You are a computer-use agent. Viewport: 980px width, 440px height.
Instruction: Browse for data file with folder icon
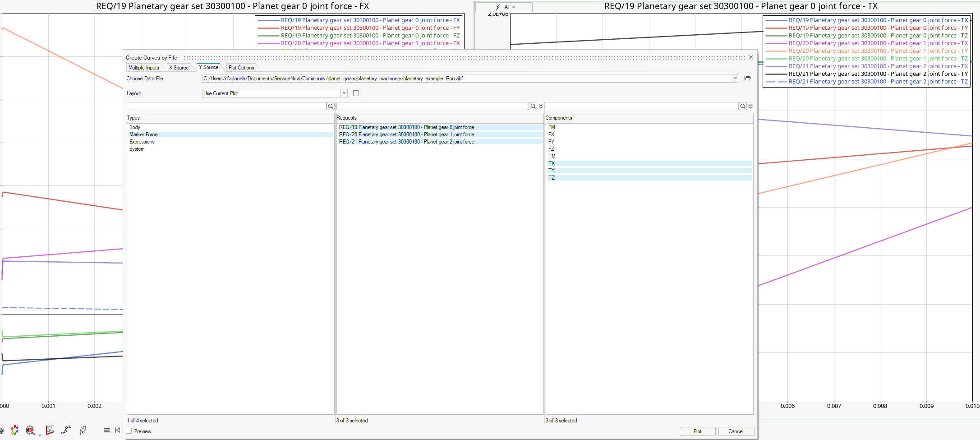pyautogui.click(x=747, y=79)
